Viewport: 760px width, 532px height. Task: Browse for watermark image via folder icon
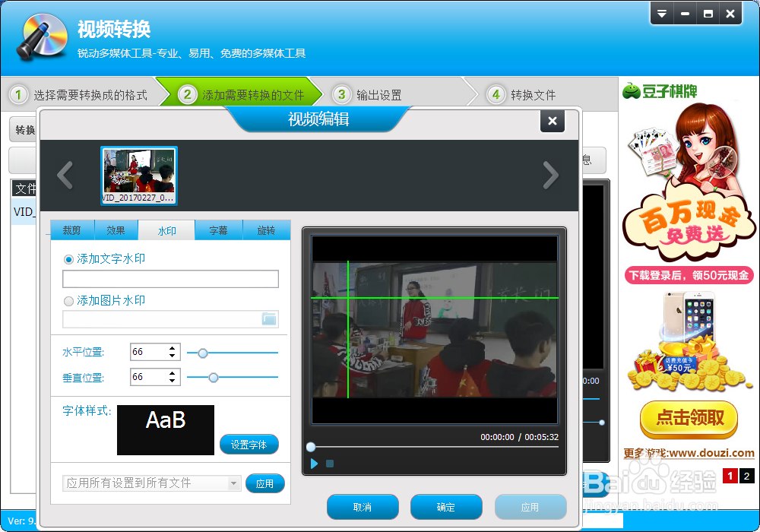click(269, 318)
